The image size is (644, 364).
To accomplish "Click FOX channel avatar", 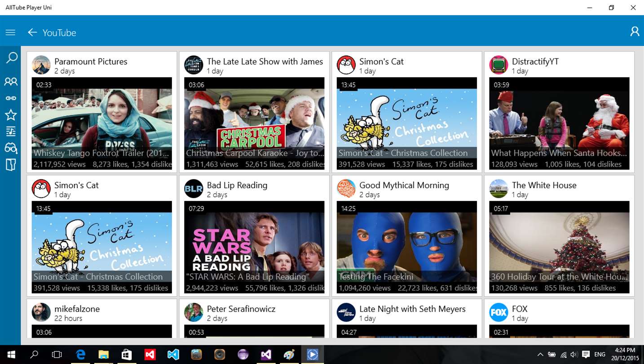I will (x=498, y=312).
